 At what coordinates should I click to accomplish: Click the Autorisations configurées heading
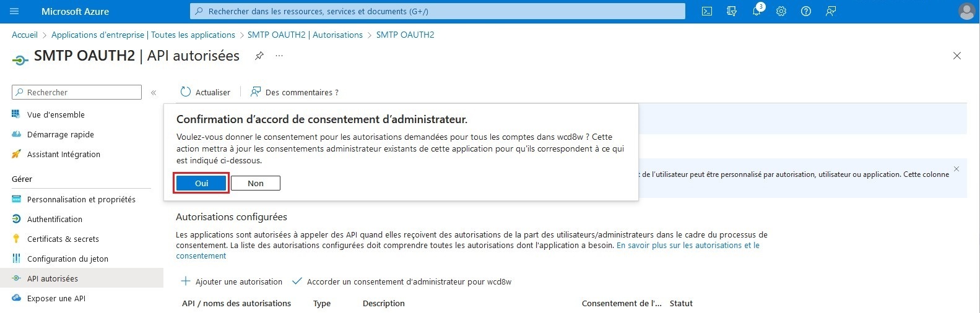click(x=232, y=217)
